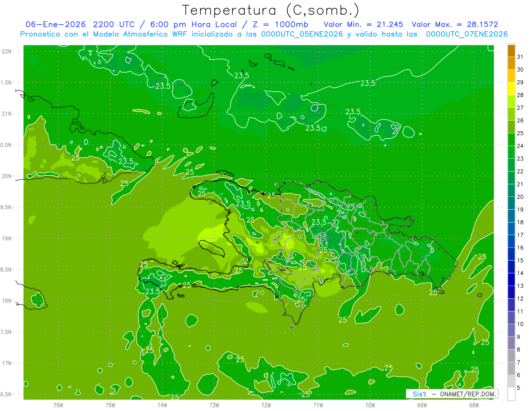The image size is (532, 411).
Task: Select the 'Valor Min. = 21.245' text
Action: point(364,24)
